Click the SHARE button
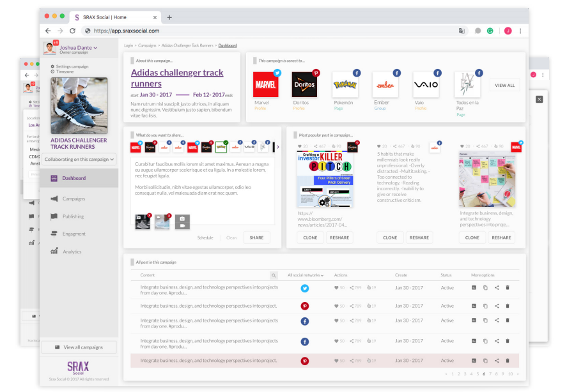 click(256, 237)
